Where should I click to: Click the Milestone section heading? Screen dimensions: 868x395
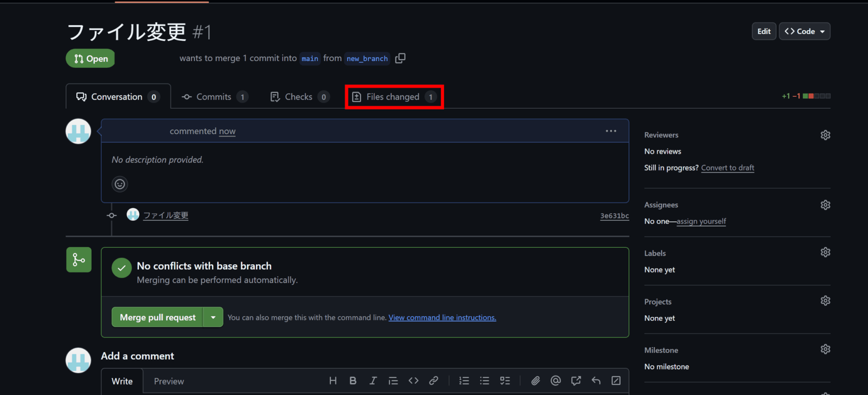click(661, 350)
